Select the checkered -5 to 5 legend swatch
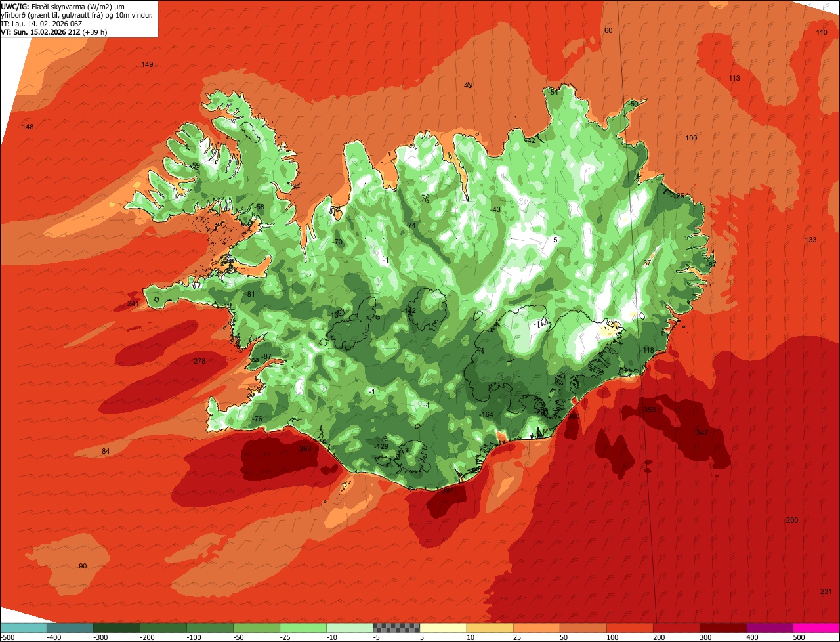 (396, 628)
